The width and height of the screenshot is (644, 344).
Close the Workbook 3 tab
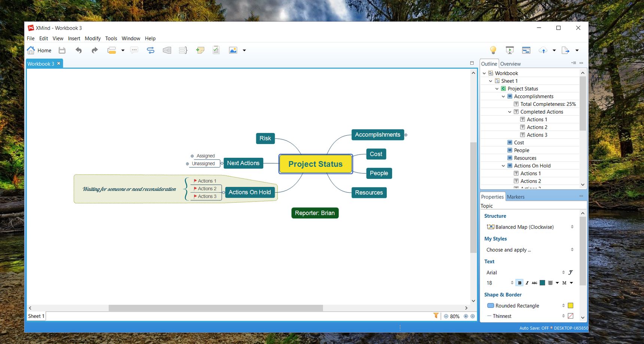click(59, 64)
